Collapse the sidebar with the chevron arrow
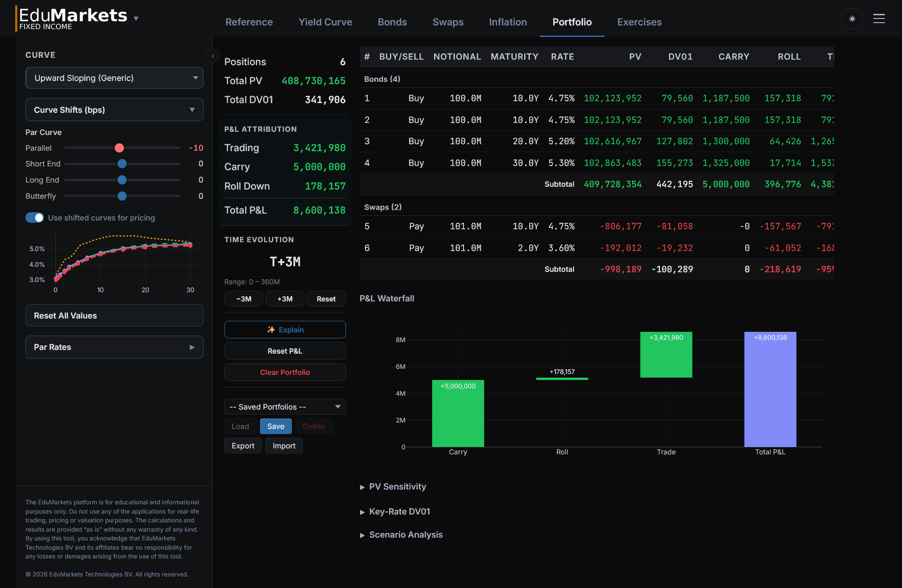Screen dimensions: 902x588 [x=212, y=55]
